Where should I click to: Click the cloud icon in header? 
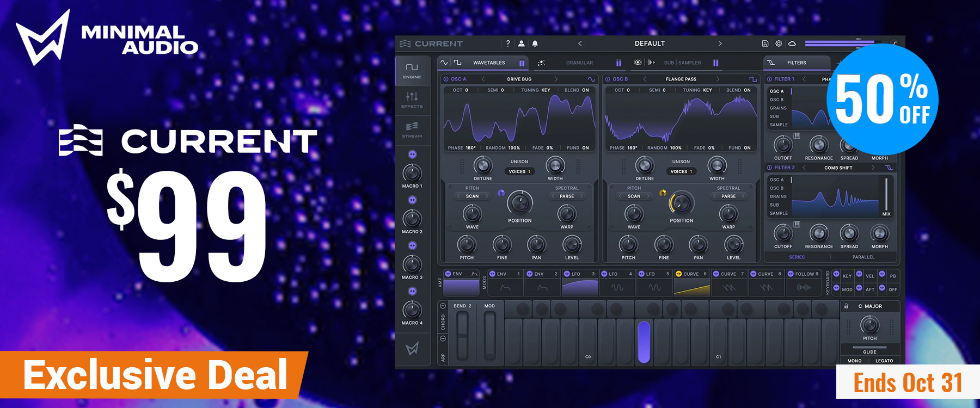(792, 44)
